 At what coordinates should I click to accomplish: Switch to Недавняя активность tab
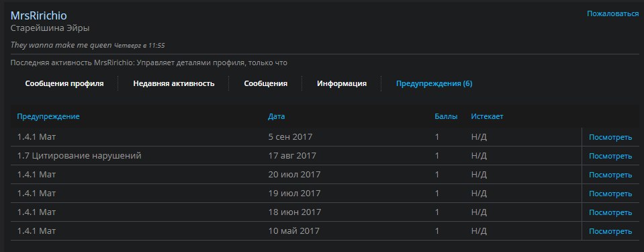click(174, 83)
